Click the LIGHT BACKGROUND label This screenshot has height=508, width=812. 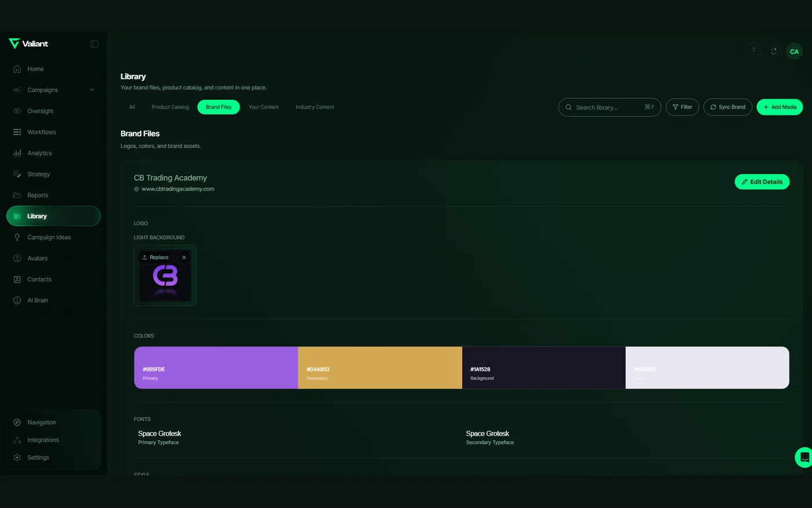pyautogui.click(x=159, y=237)
